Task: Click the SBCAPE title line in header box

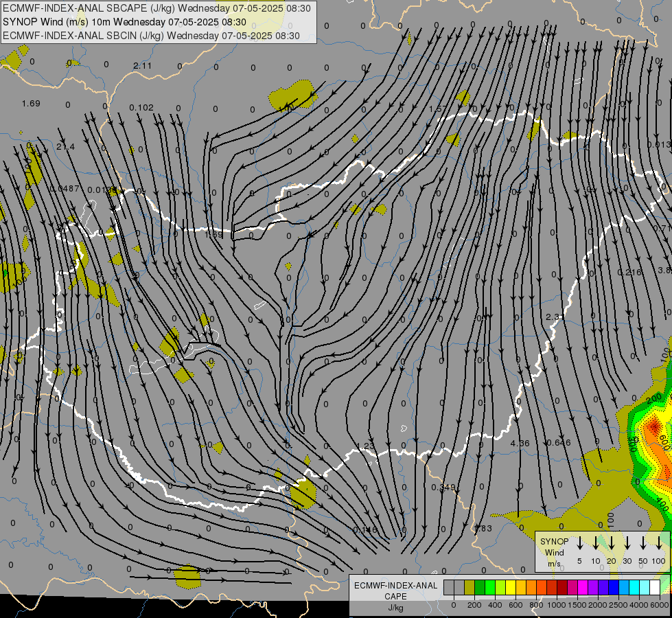Action: [157, 8]
